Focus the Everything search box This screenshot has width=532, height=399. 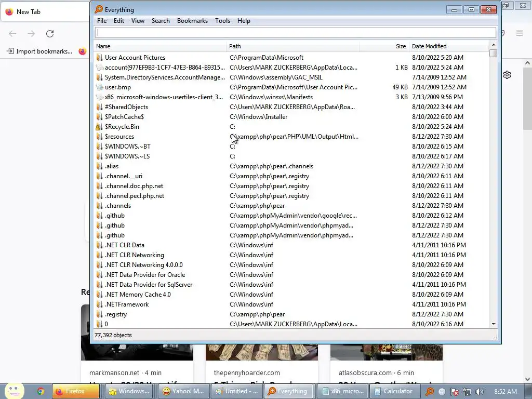pyautogui.click(x=295, y=33)
